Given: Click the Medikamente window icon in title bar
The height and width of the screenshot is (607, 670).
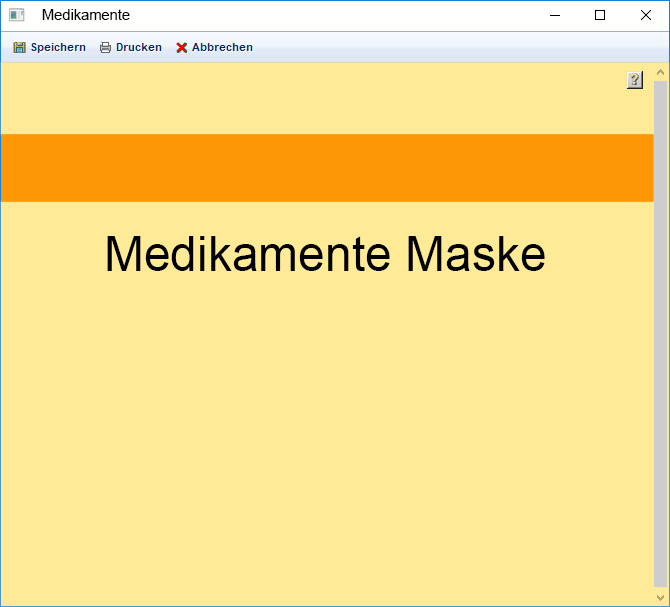Looking at the screenshot, I should 17,15.
